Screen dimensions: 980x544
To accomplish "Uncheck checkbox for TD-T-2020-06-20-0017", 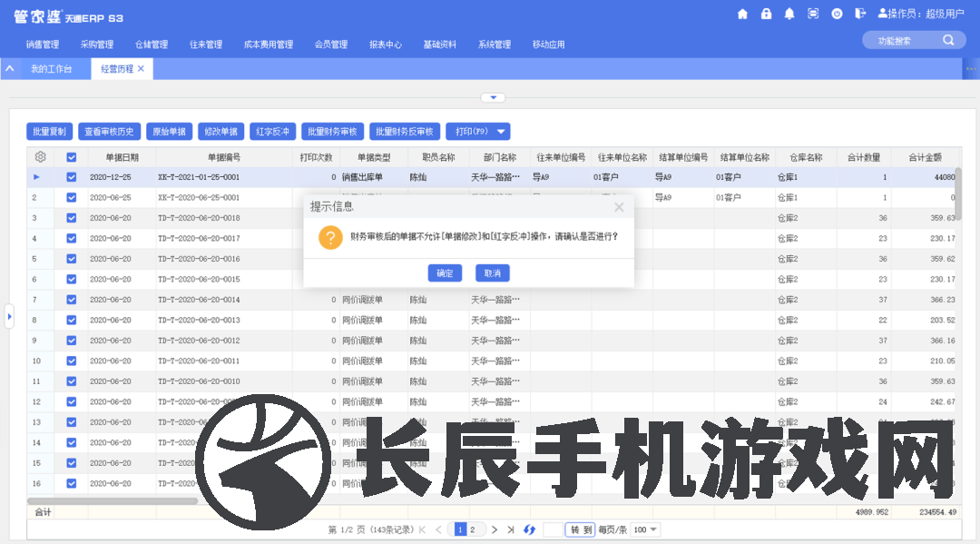I will pos(72,238).
